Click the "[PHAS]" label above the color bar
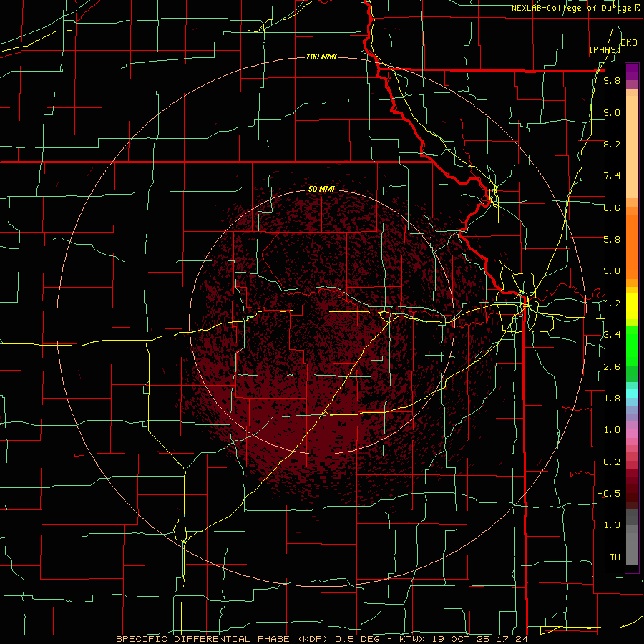 605,49
